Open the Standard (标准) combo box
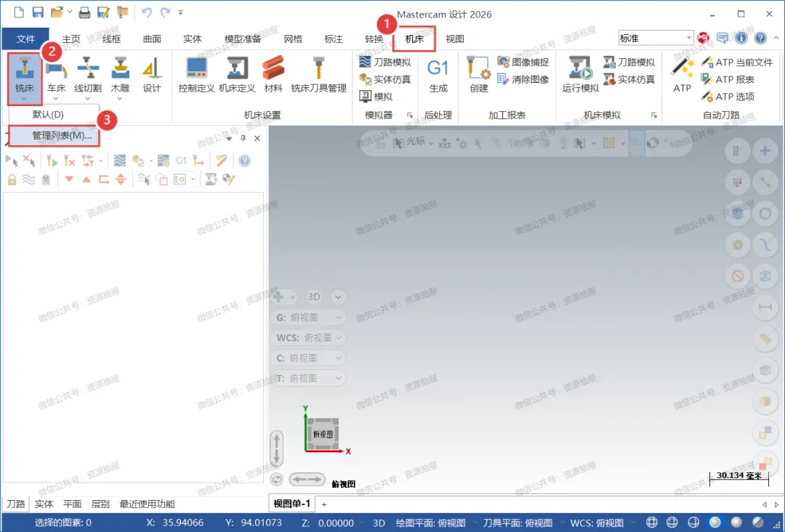785x532 pixels. [x=656, y=38]
